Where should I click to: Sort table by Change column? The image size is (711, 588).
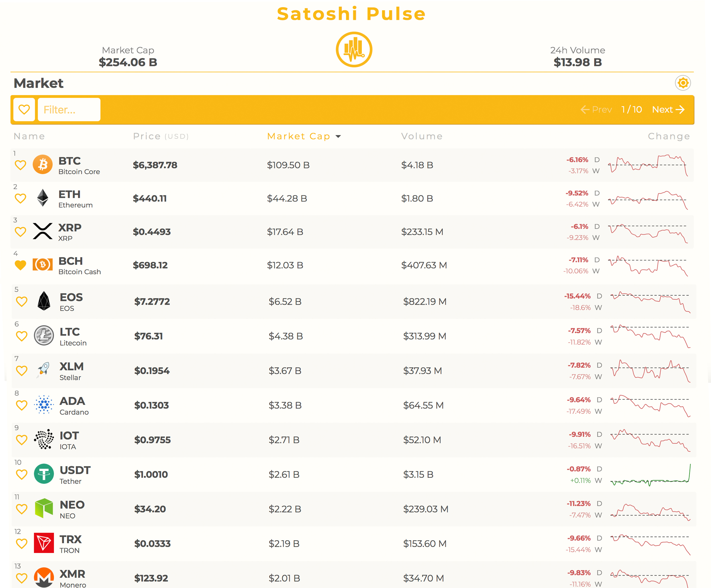pos(669,136)
